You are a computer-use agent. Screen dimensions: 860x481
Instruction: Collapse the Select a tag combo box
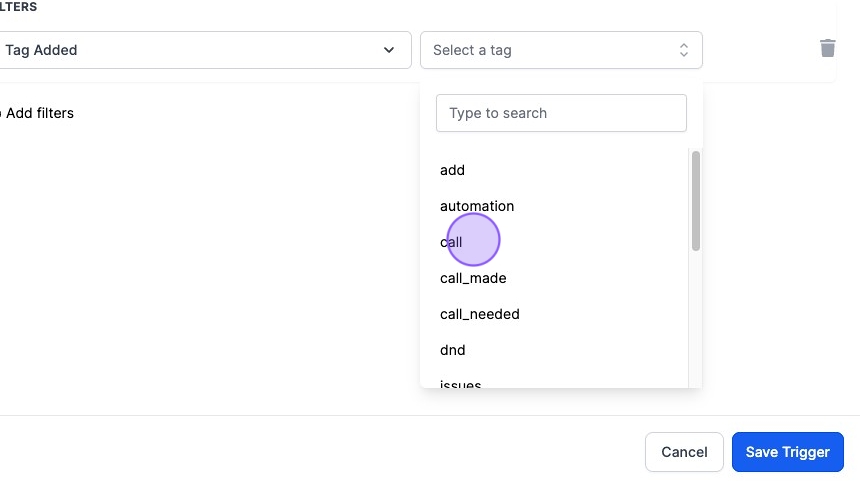point(560,50)
